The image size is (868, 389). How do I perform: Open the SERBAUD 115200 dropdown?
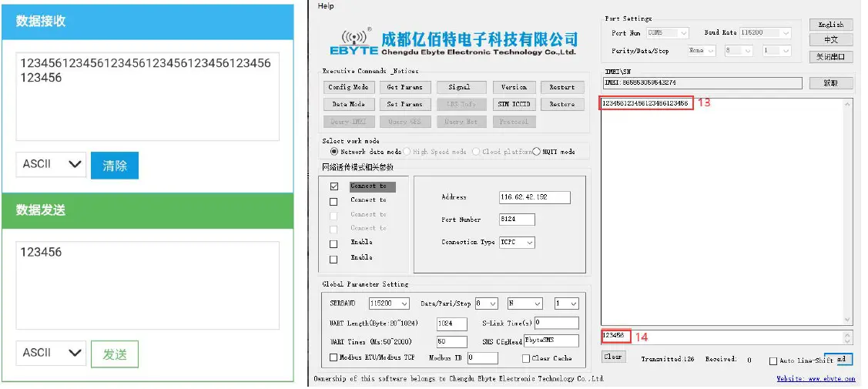click(389, 303)
